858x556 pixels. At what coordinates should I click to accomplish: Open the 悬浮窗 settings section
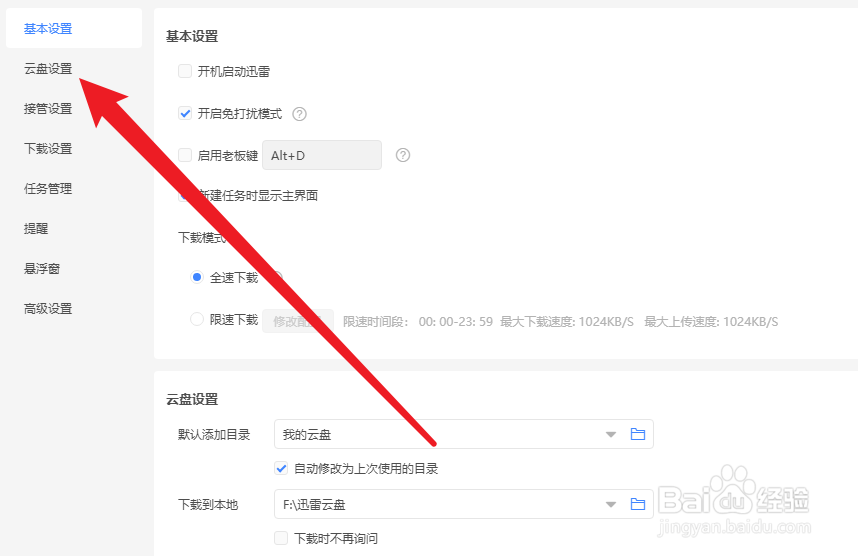[42, 268]
